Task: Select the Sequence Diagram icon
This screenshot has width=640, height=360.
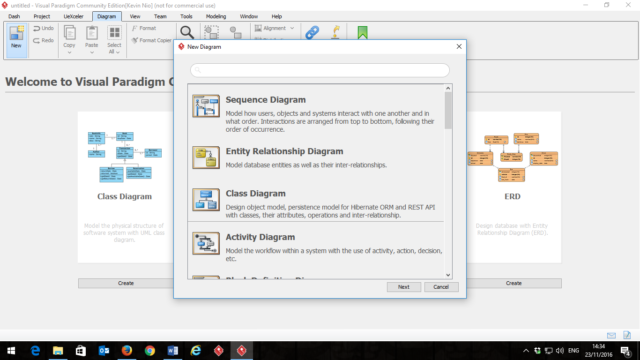Action: pos(206,106)
